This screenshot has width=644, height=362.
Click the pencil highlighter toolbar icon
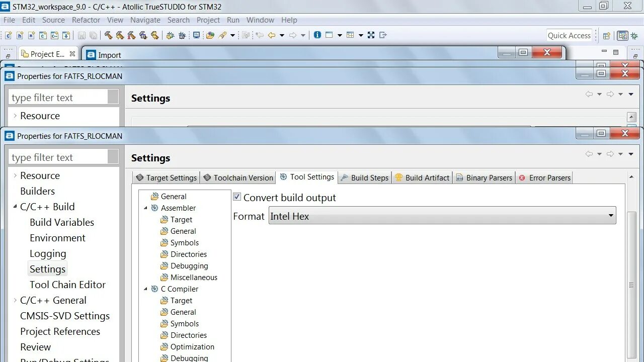[222, 35]
